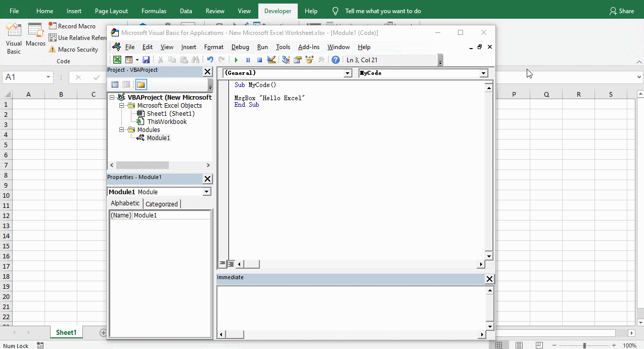Viewport: 644px width, 349px height.
Task: Open Project Explorer icon in VBA toolbar
Action: click(x=286, y=60)
